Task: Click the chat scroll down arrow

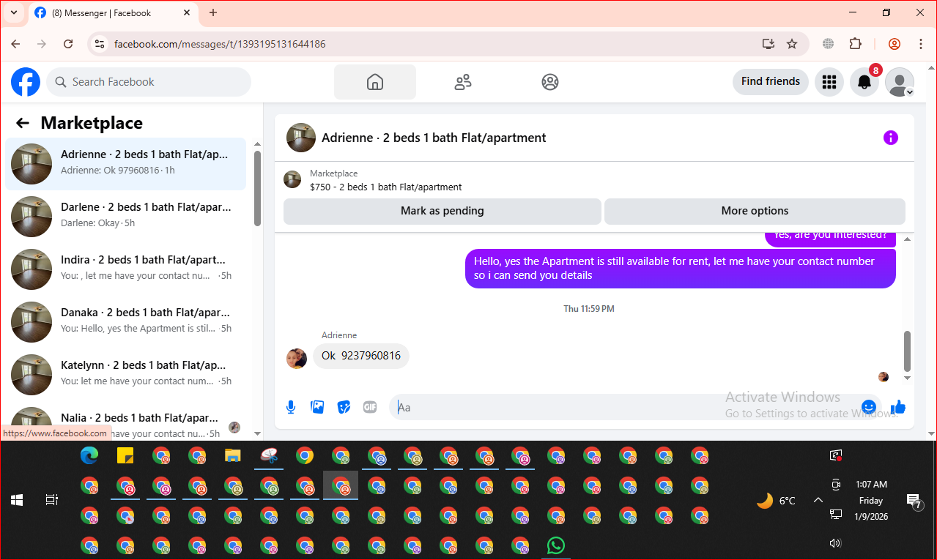Action: pyautogui.click(x=907, y=378)
